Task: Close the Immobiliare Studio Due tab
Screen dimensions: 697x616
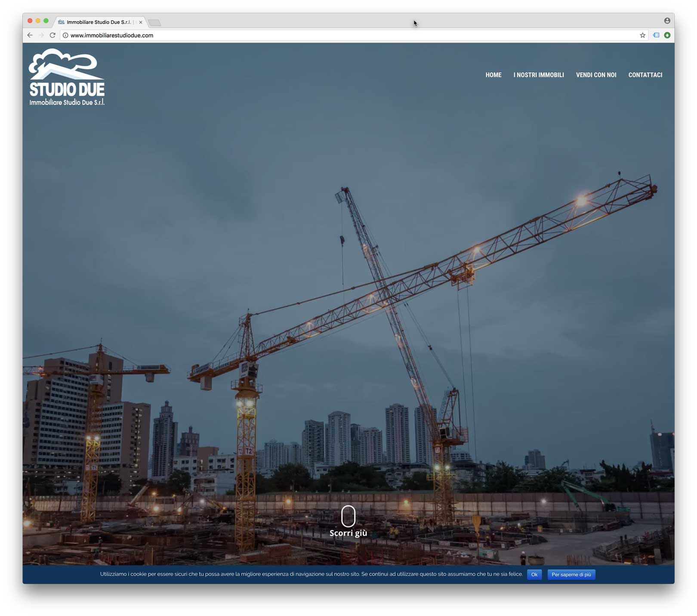Action: [x=141, y=22]
